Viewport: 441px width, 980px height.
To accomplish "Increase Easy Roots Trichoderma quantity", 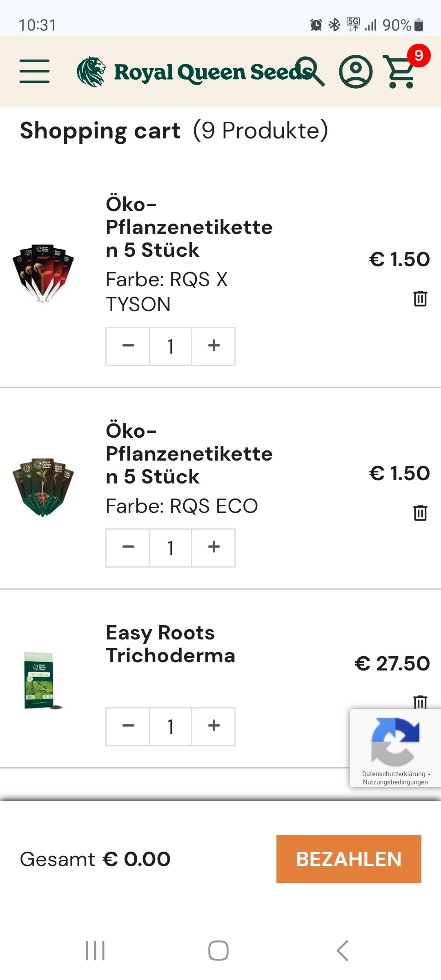I will 214,726.
